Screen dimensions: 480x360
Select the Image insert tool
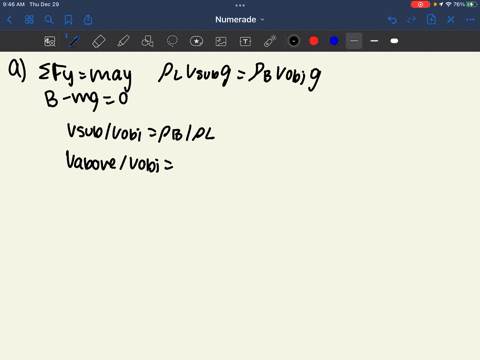[x=221, y=41]
